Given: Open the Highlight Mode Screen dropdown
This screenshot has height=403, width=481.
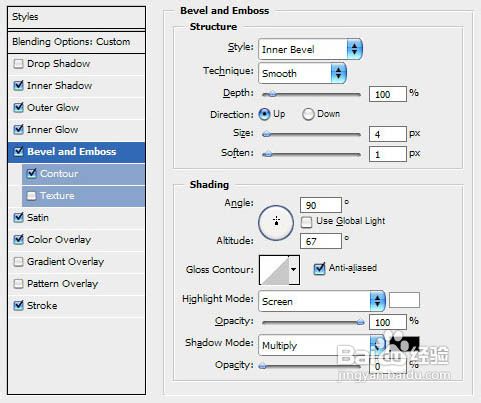Looking at the screenshot, I should 322,301.
